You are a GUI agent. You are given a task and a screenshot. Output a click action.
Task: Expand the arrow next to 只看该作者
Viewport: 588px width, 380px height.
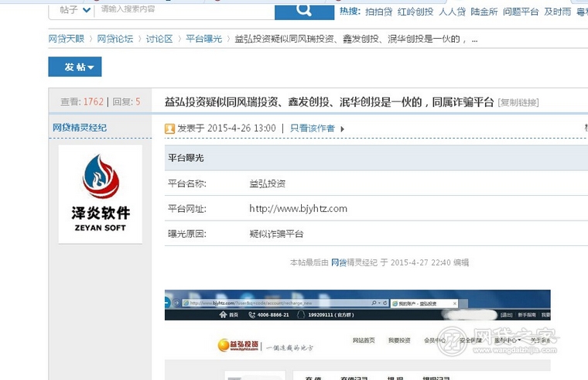click(342, 129)
